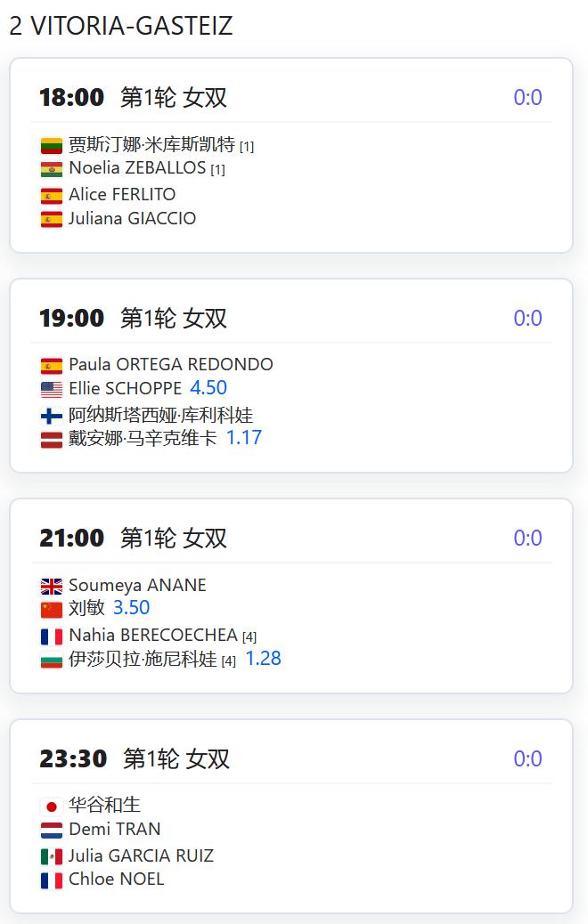Open player Chloe NOEL
588x924 pixels.
(116, 879)
